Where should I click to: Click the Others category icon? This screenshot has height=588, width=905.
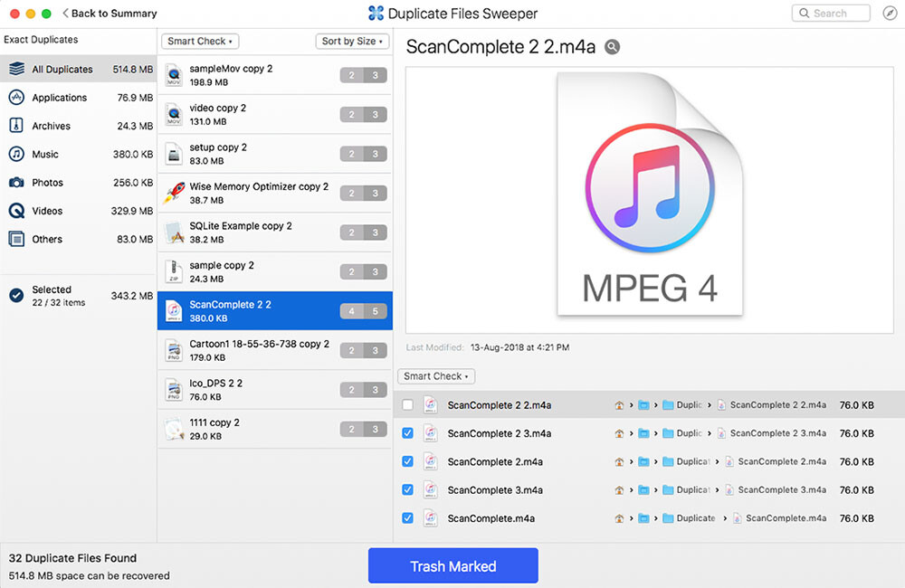[16, 239]
